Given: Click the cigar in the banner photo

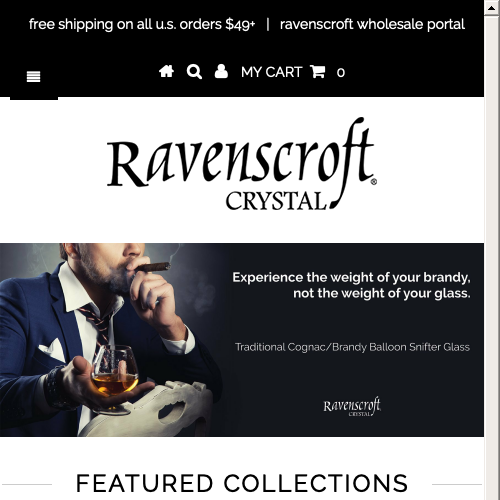Looking at the screenshot, I should coord(152,267).
